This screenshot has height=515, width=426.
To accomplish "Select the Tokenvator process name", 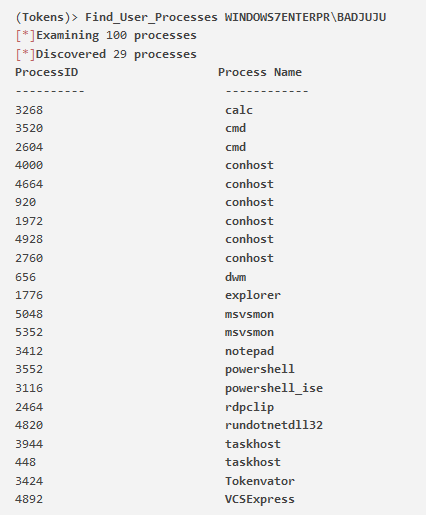I will click(x=260, y=481).
